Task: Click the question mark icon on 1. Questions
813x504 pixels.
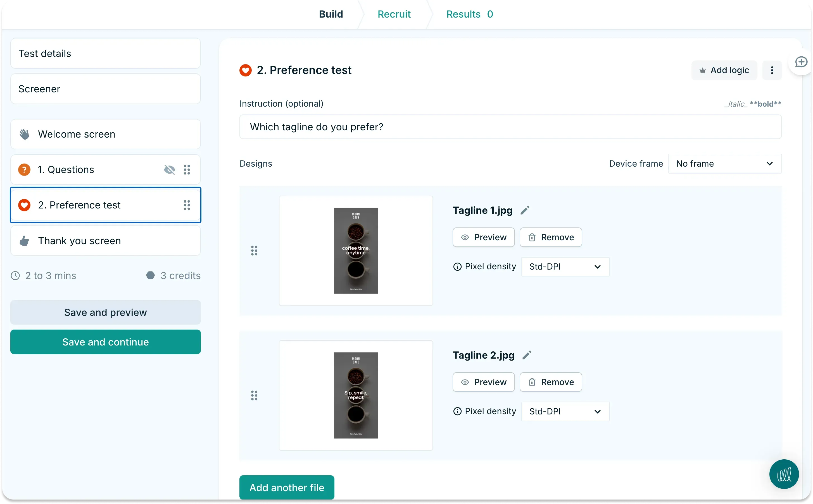Action: (x=24, y=169)
